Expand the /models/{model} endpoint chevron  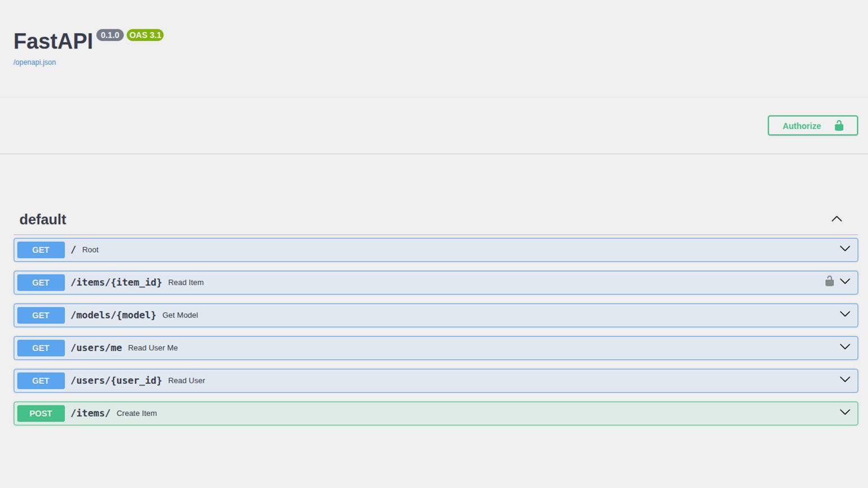point(844,314)
